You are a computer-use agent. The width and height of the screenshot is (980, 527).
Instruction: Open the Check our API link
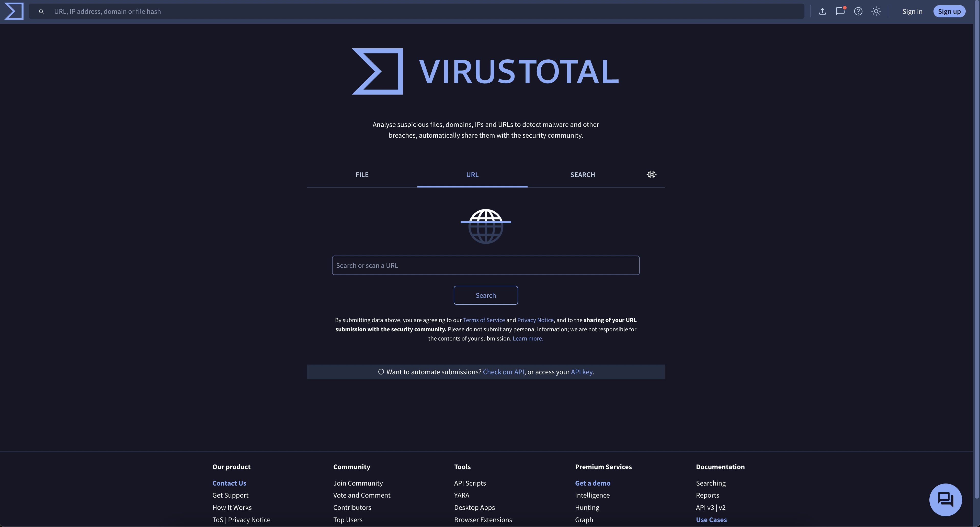click(x=503, y=372)
